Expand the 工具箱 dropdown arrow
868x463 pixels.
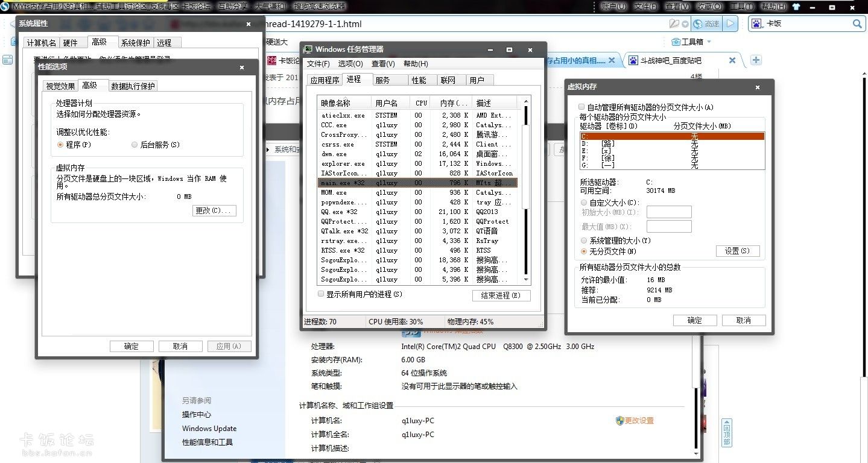[709, 42]
